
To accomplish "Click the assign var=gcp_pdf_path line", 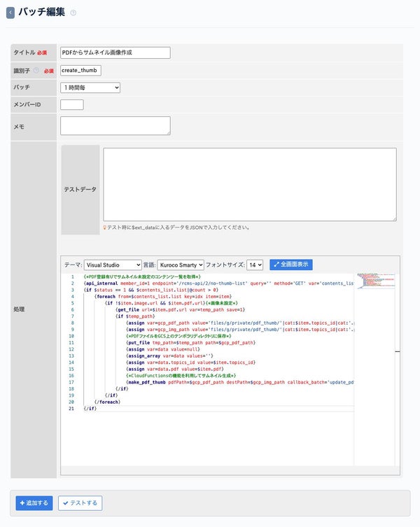I will click(x=240, y=323).
